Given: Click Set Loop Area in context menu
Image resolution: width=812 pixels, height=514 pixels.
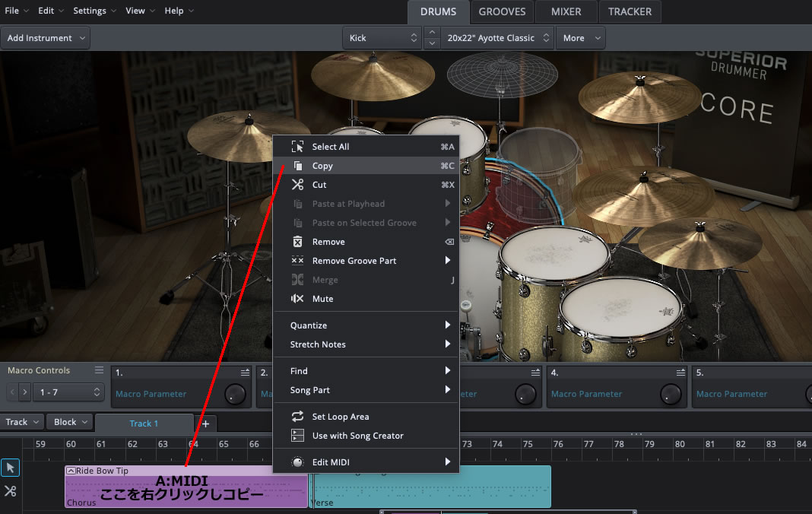Looking at the screenshot, I should coord(340,417).
